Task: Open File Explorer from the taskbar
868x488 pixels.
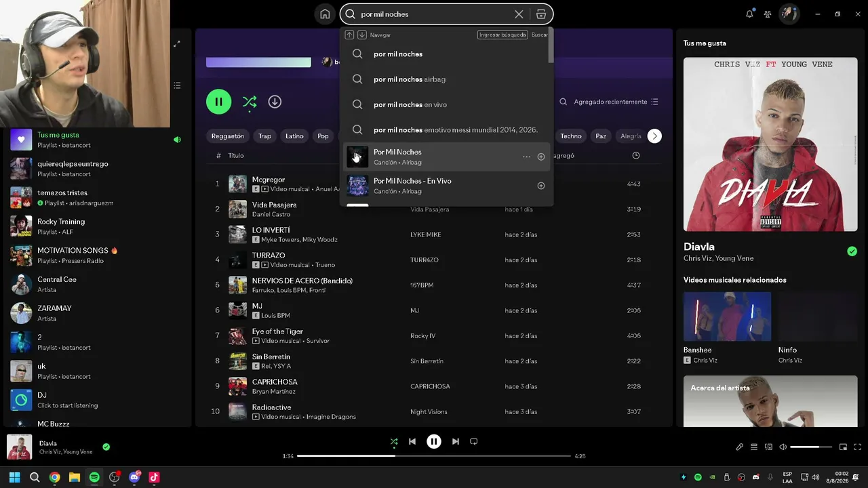Action: coord(75,477)
